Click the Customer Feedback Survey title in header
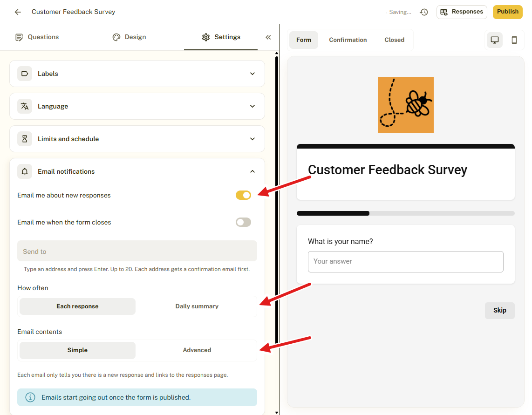This screenshot has width=532, height=415. pos(73,12)
